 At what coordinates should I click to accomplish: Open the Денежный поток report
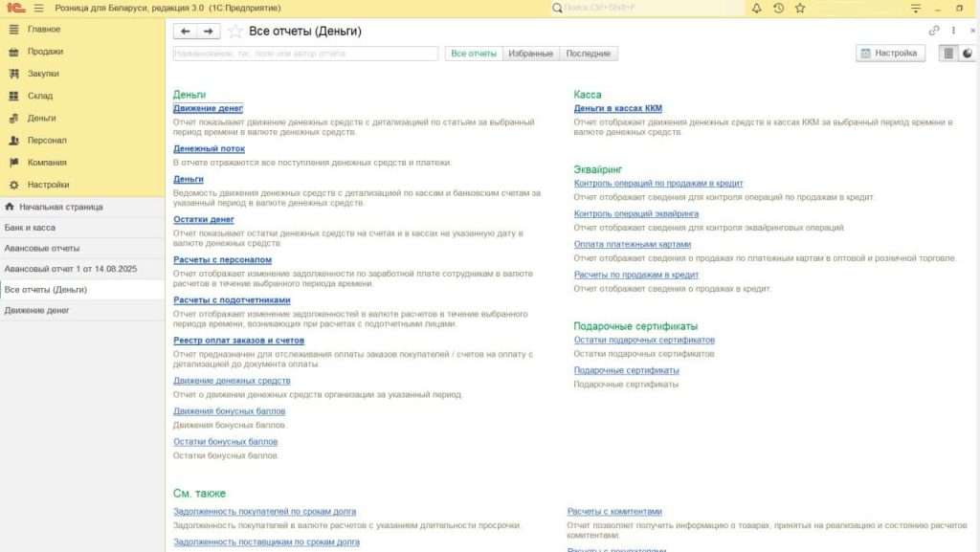[209, 149]
